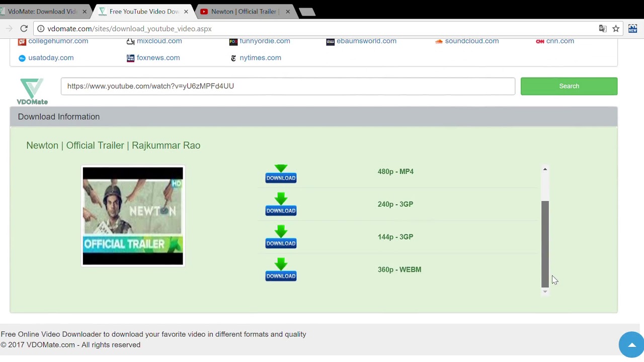
Task: Switch to Free YouTube Video Dow tab
Action: [x=144, y=12]
